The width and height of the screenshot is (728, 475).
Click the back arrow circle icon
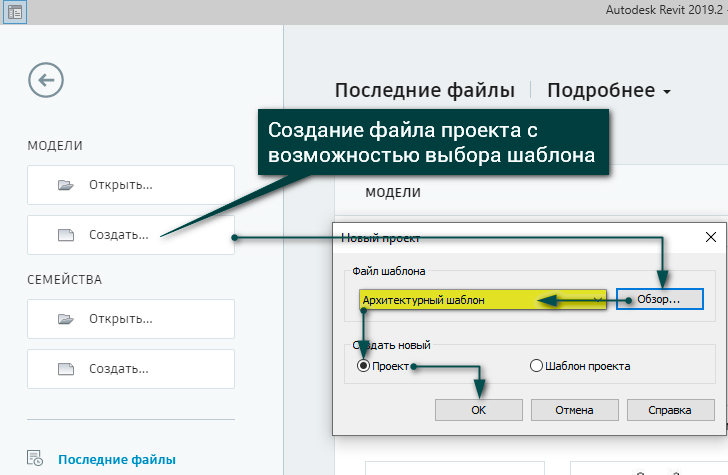[x=46, y=80]
